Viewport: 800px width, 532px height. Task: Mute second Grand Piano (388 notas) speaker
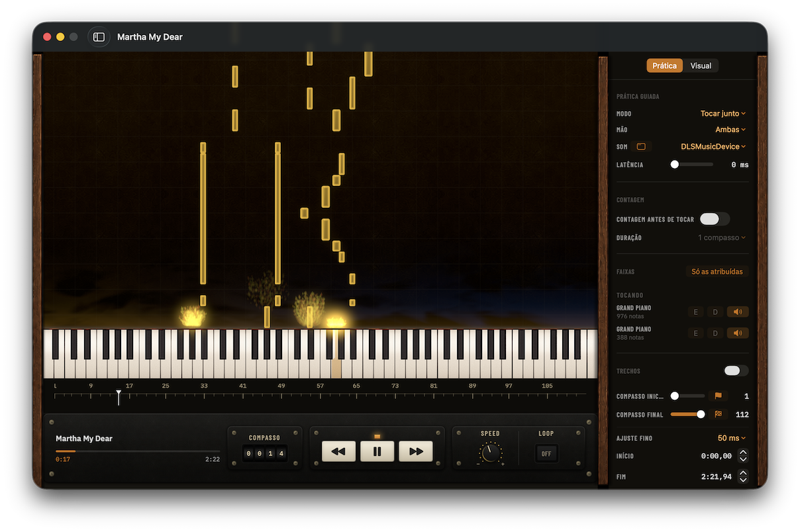click(x=737, y=333)
